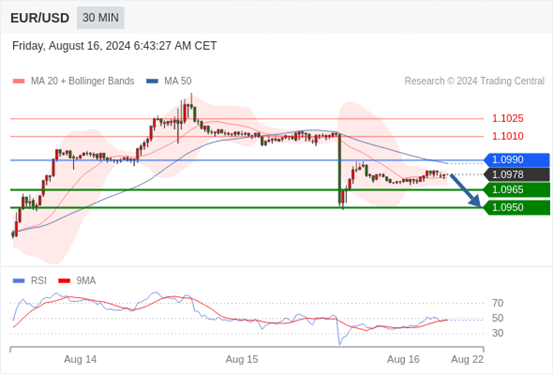Click the Aug 15 date axis label

(x=242, y=359)
